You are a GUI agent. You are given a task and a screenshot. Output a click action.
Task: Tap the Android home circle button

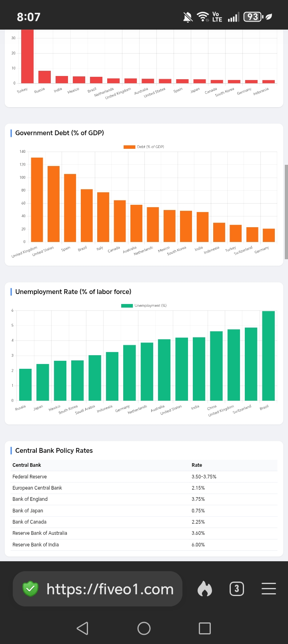click(x=144, y=628)
